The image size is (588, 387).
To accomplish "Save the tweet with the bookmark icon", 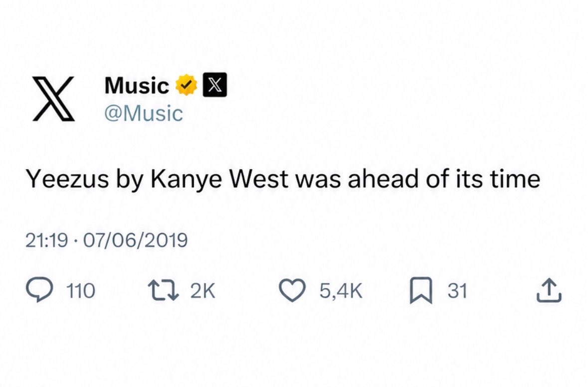I will (421, 291).
